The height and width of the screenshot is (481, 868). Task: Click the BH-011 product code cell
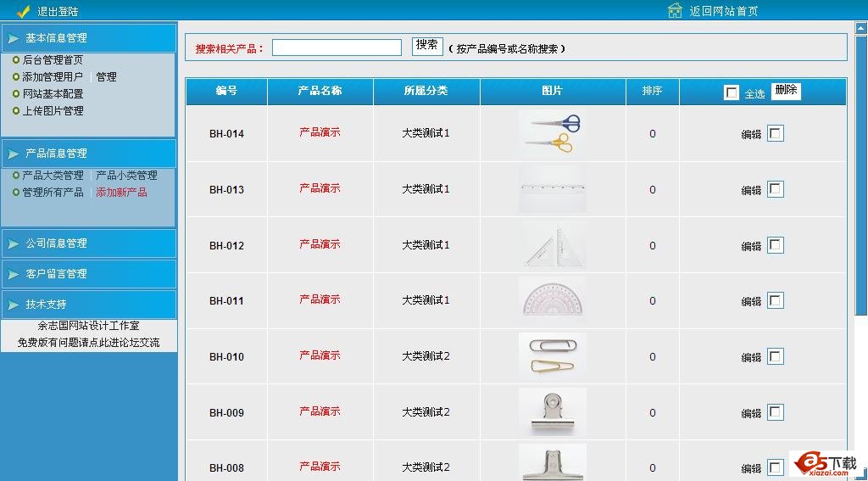[x=226, y=301]
